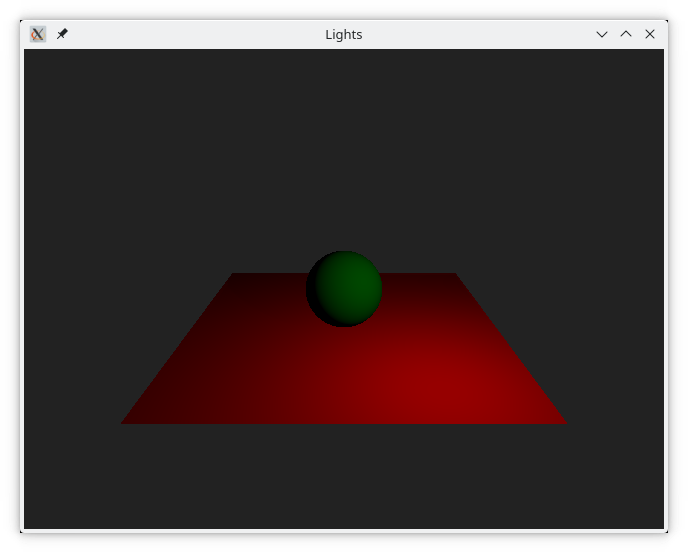
Task: Click the window's bottom border edge
Action: point(344,530)
